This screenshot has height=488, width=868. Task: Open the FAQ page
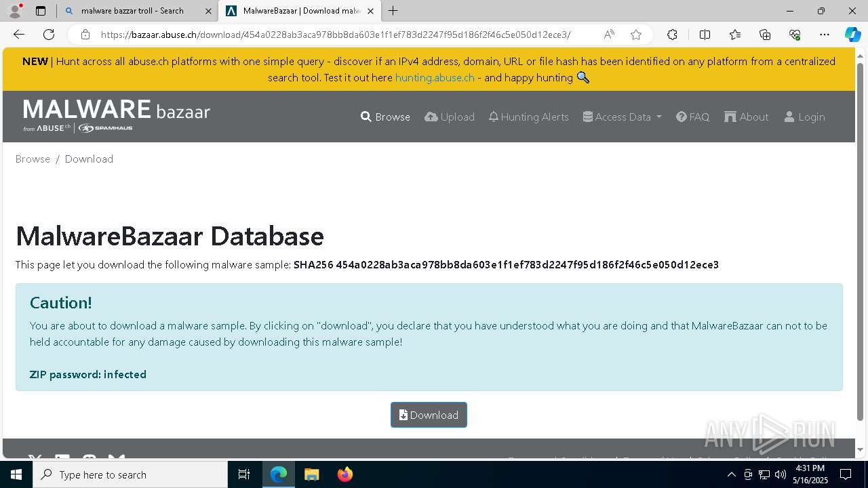(692, 117)
